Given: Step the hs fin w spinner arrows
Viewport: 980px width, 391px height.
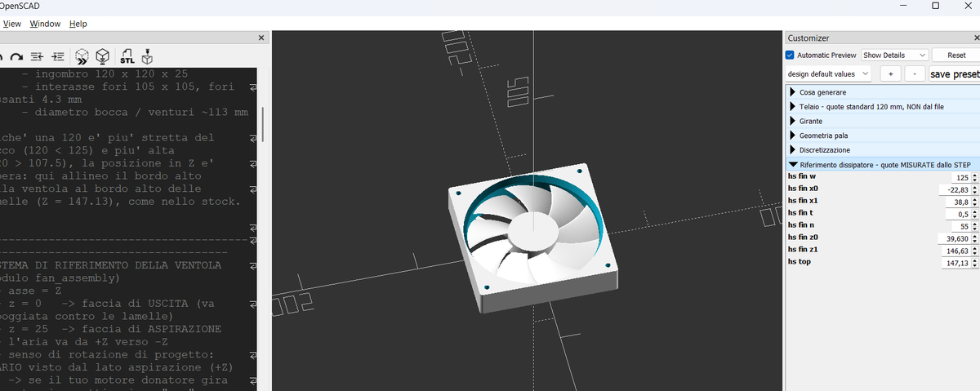Looking at the screenshot, I should point(974,177).
